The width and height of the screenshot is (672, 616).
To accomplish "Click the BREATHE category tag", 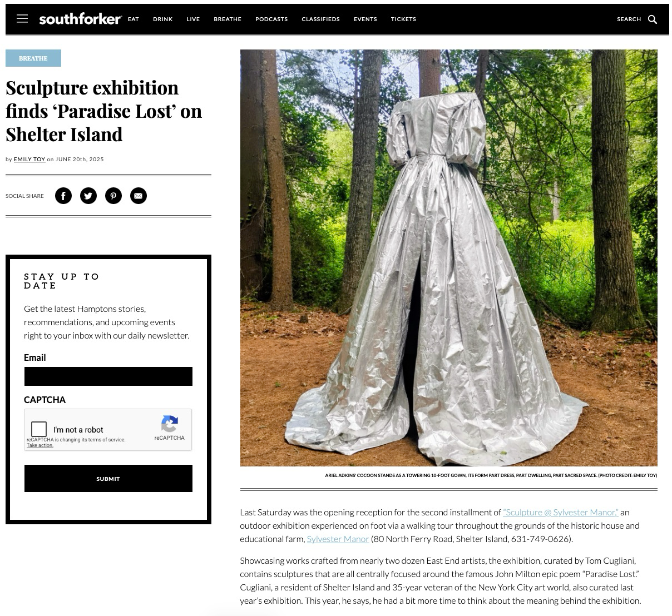I will (x=33, y=58).
